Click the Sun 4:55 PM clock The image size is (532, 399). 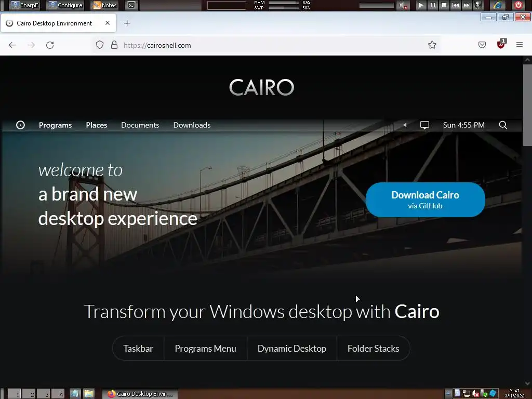[464, 125]
